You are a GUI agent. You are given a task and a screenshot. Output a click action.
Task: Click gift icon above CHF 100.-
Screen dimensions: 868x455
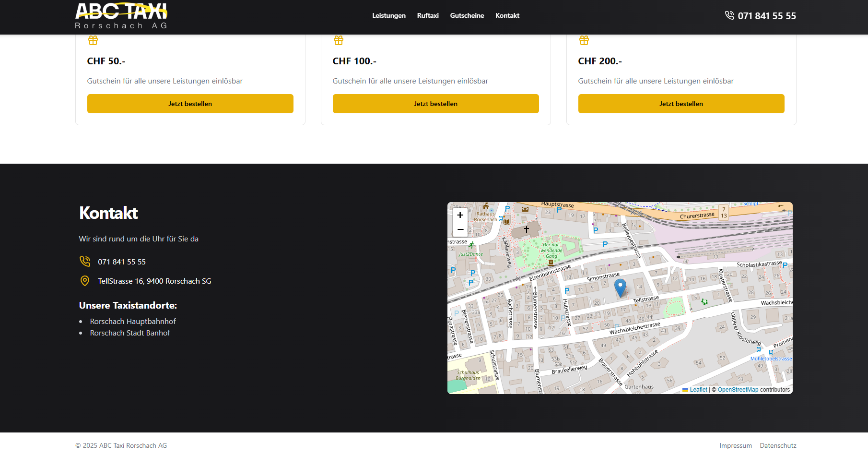(339, 40)
